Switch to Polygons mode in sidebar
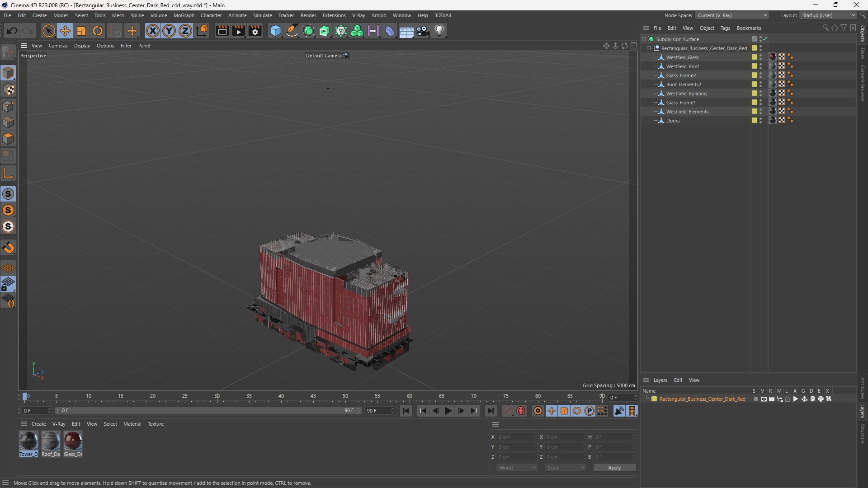The width and height of the screenshot is (868, 488). (8, 139)
